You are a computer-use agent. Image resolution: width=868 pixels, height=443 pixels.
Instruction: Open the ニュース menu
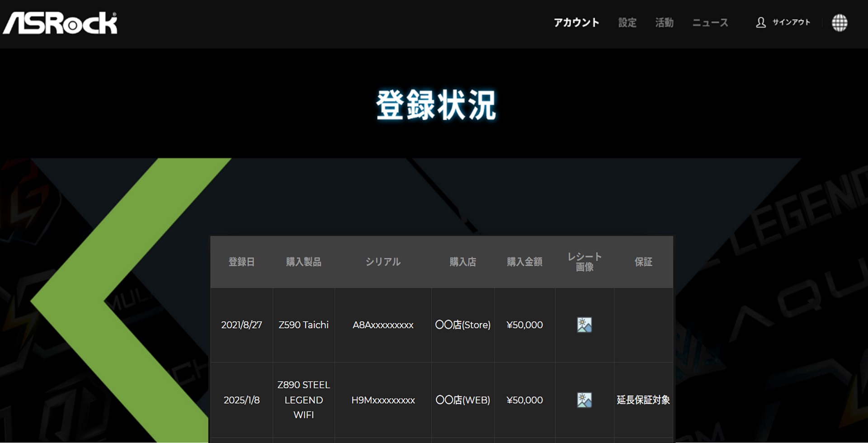(x=710, y=23)
